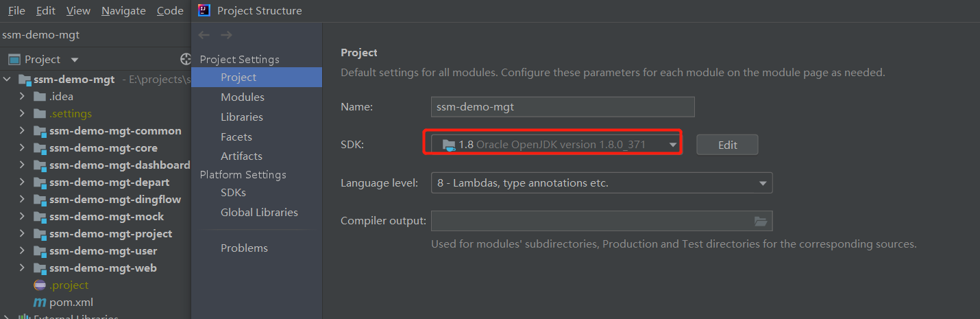Click the project Name text field
The width and height of the screenshot is (980, 319).
tap(563, 107)
